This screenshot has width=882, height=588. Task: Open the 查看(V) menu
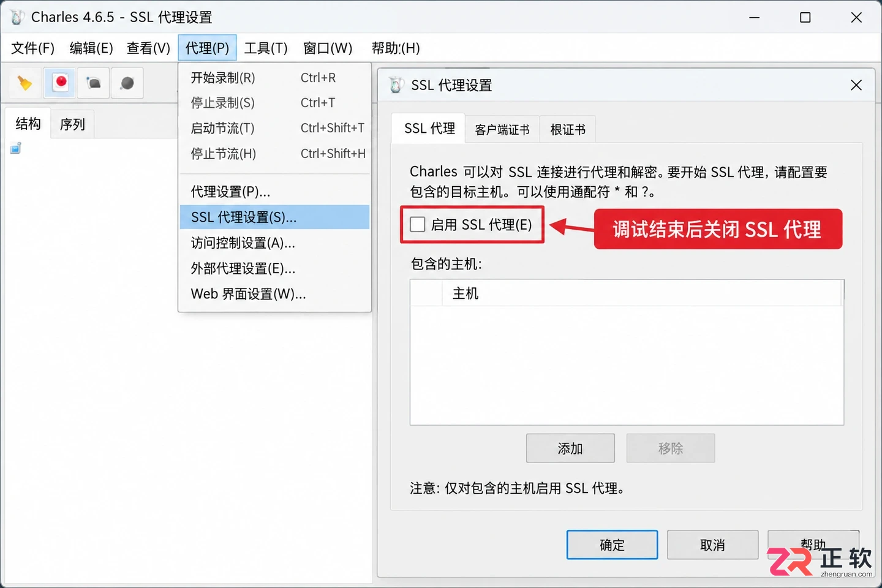(148, 48)
